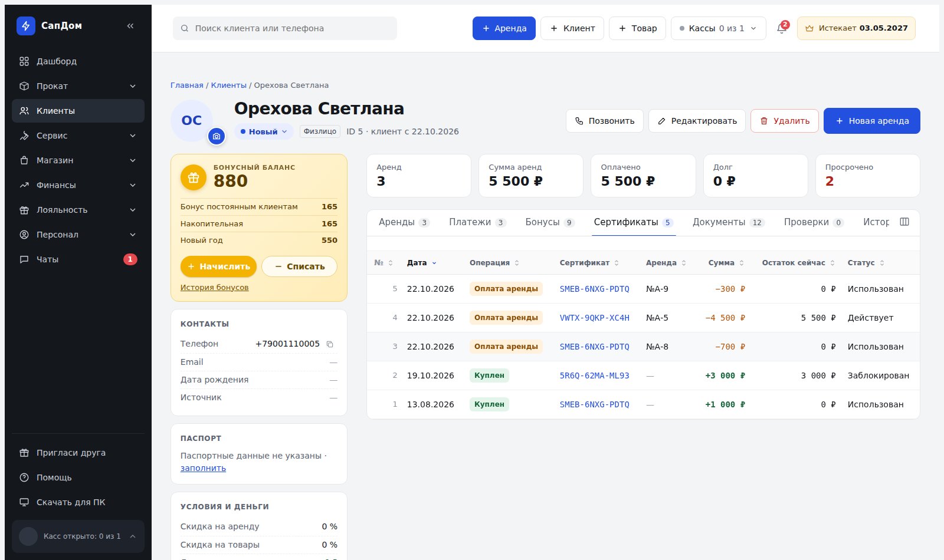This screenshot has width=944, height=560.
Task: Open the История бонусов link
Action: pos(214,288)
